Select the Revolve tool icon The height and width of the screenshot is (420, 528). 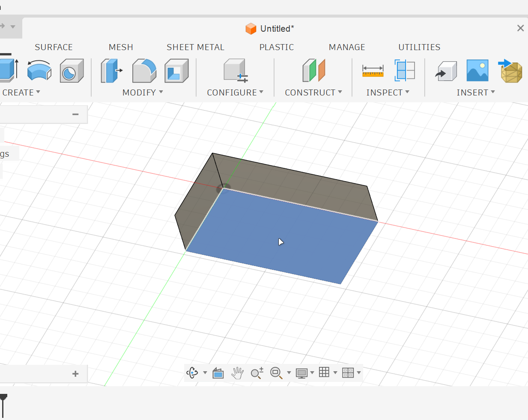(x=39, y=70)
